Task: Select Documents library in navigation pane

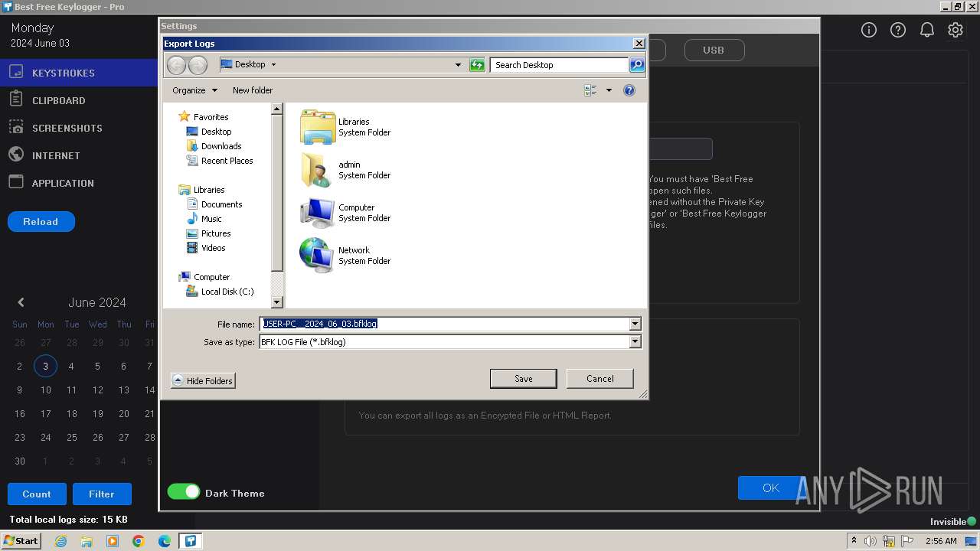Action: tap(221, 204)
